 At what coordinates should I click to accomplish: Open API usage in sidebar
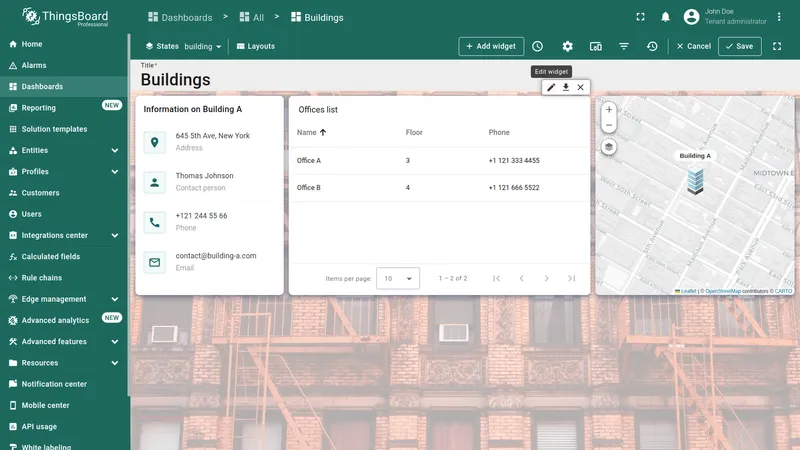pyautogui.click(x=64, y=427)
